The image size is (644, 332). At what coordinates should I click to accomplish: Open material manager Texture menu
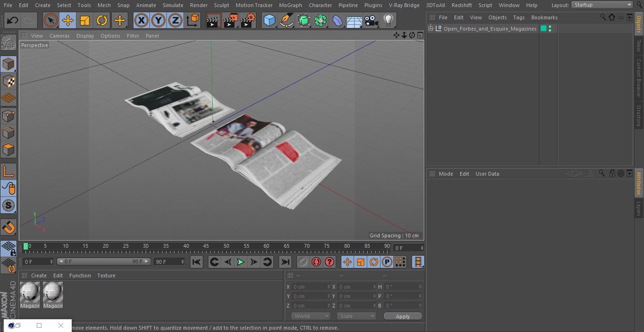click(106, 275)
